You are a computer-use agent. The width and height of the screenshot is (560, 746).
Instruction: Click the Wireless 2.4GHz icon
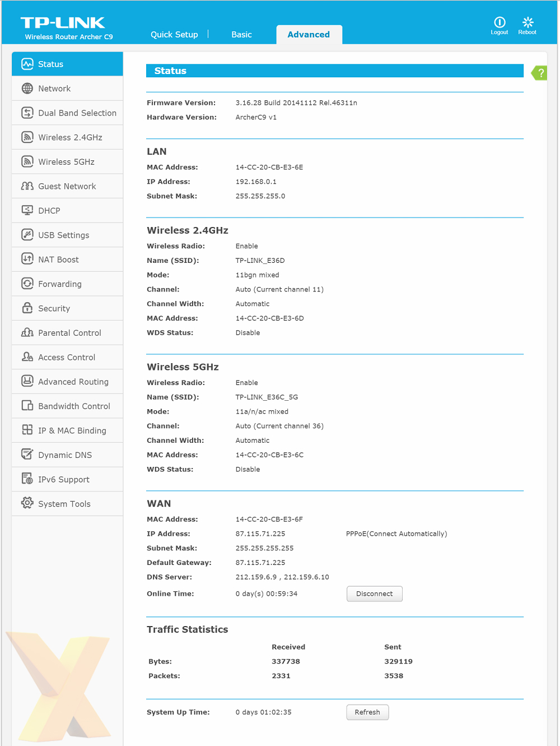[27, 137]
